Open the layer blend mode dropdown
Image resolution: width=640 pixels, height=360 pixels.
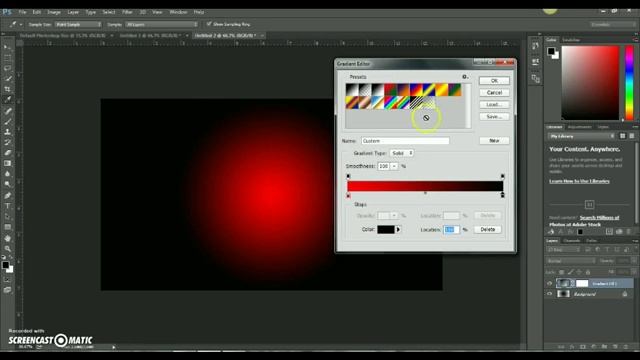point(570,260)
